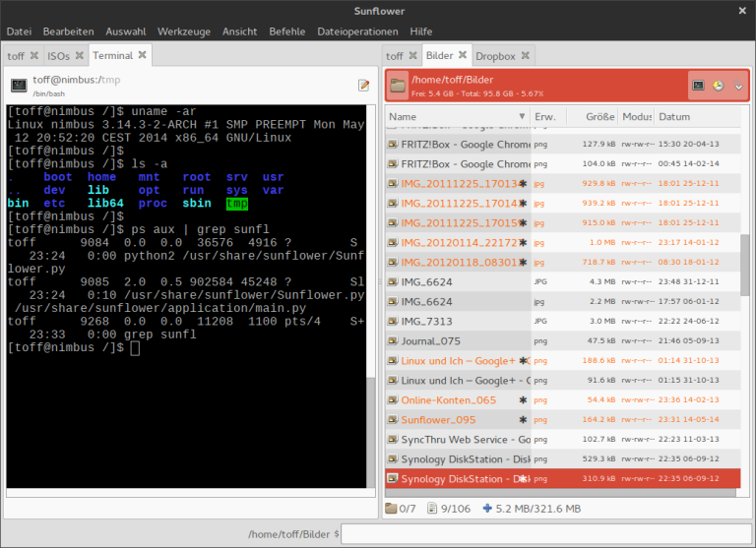Screen dimensions: 756x548
Task: Click the file list horizontal scrollbar
Action: (560, 493)
